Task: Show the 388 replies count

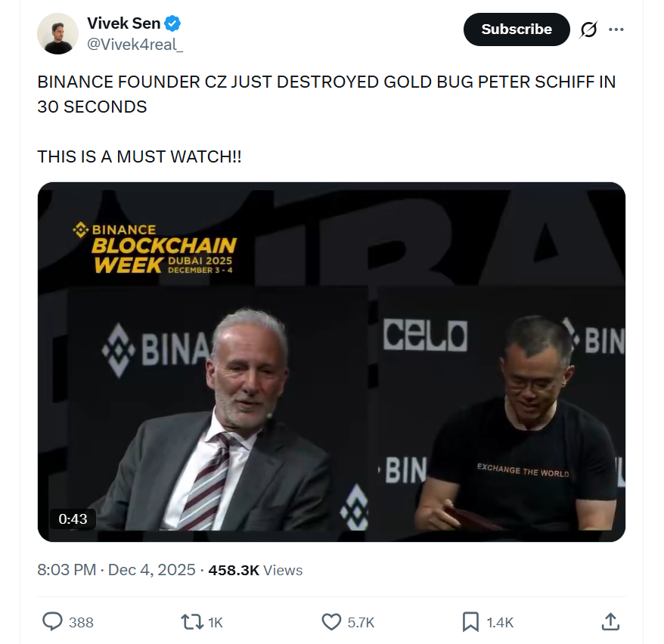Action: click(79, 622)
